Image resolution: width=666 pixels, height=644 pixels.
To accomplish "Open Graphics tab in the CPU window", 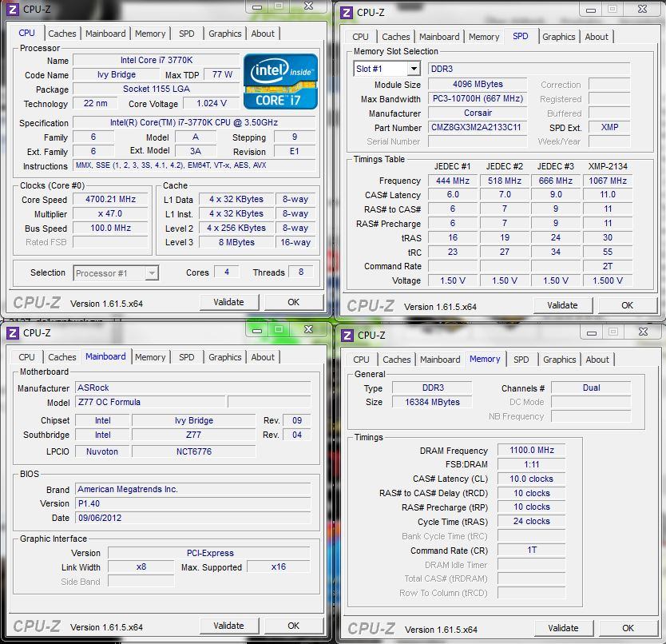I will pyautogui.click(x=224, y=34).
